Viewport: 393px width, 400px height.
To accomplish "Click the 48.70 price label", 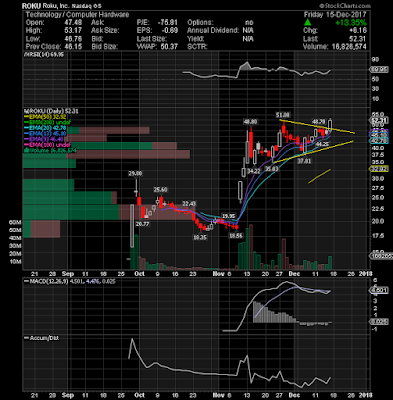I will (318, 122).
